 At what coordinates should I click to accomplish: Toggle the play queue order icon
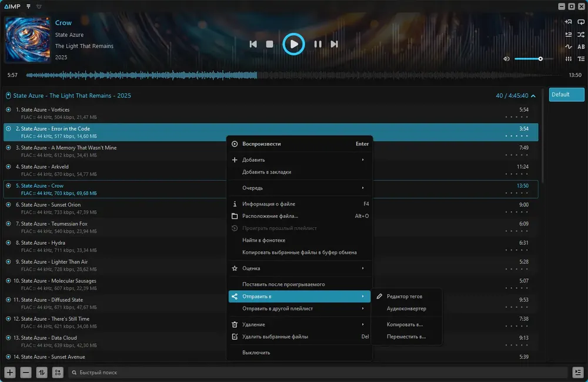pyautogui.click(x=568, y=35)
